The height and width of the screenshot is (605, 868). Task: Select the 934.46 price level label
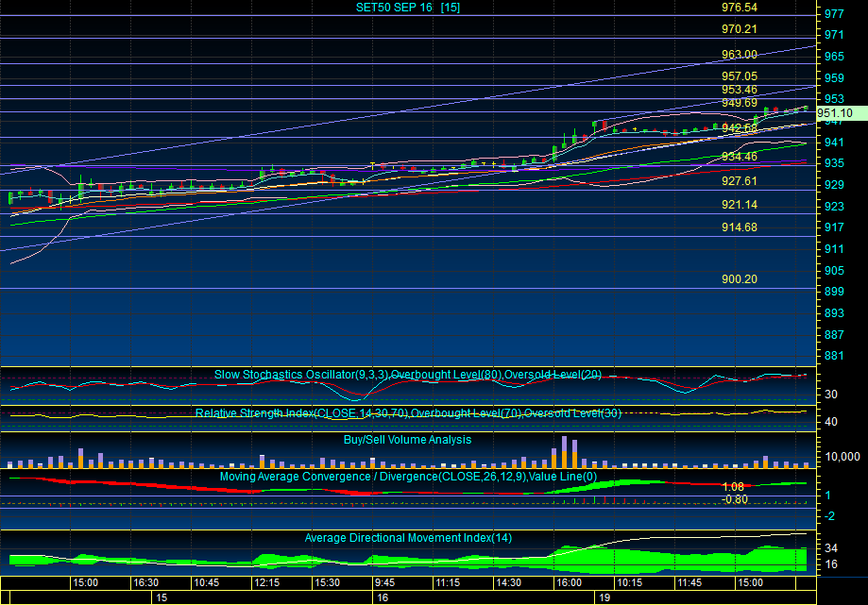tap(739, 157)
